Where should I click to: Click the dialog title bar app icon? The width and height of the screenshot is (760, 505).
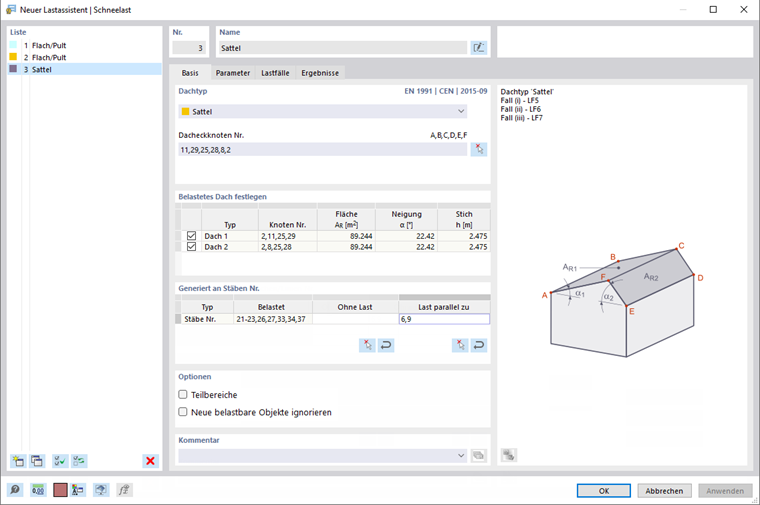click(x=11, y=10)
